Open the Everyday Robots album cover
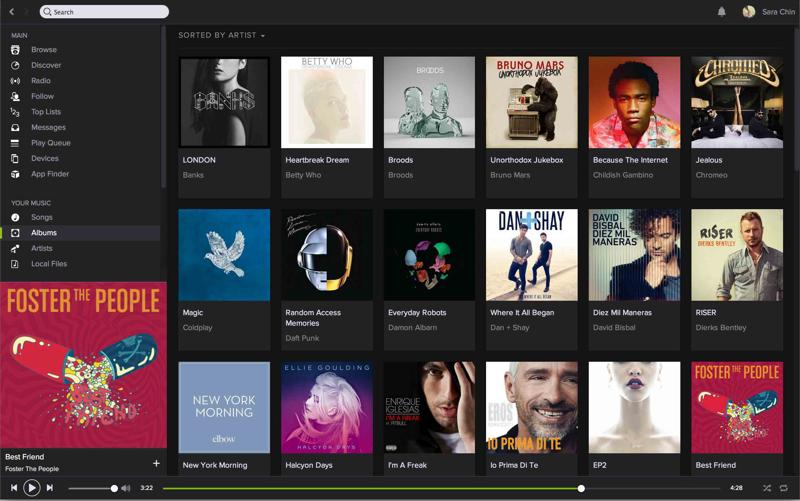 click(429, 255)
